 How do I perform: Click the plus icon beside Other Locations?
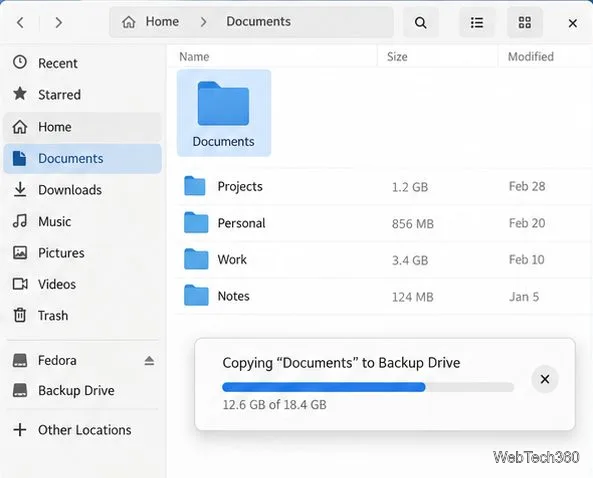click(x=20, y=430)
